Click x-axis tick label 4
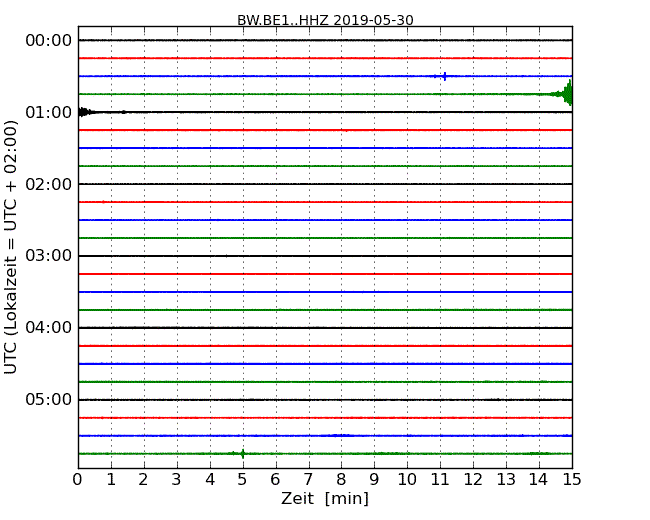 (210, 480)
